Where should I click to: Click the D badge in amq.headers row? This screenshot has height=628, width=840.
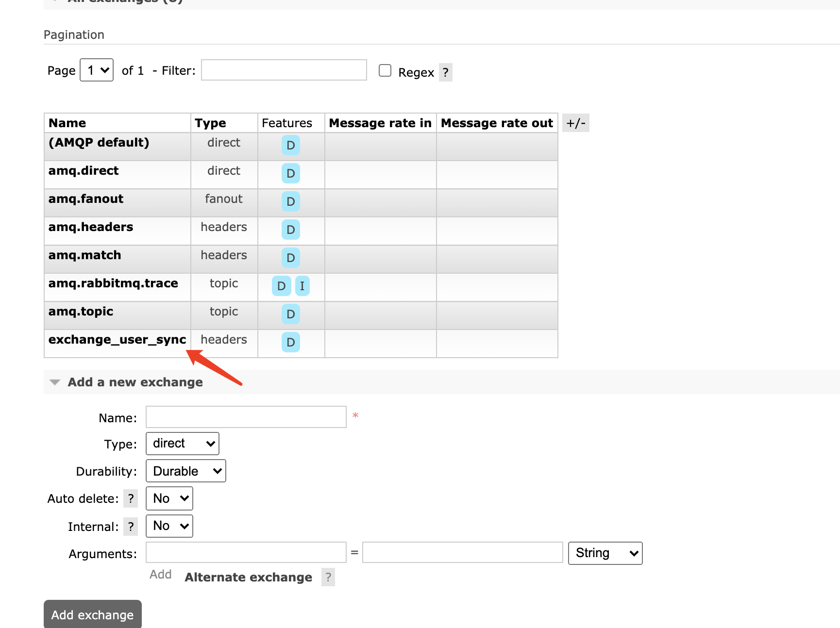(290, 230)
